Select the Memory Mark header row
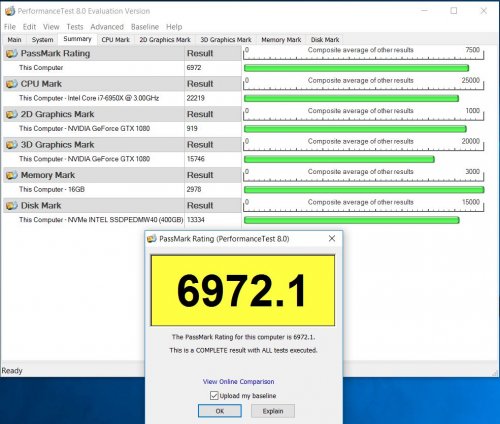The width and height of the screenshot is (500, 424). [x=122, y=175]
